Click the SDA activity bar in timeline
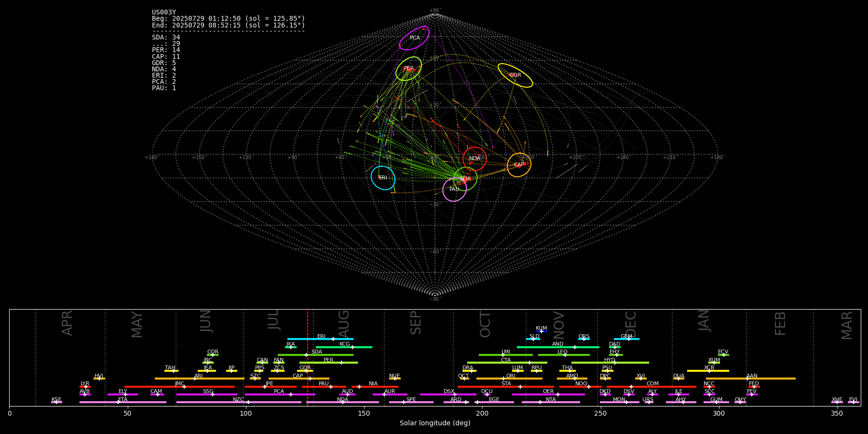The image size is (868, 434). (315, 355)
